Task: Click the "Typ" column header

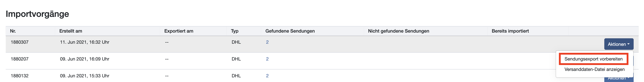Action: (x=235, y=31)
